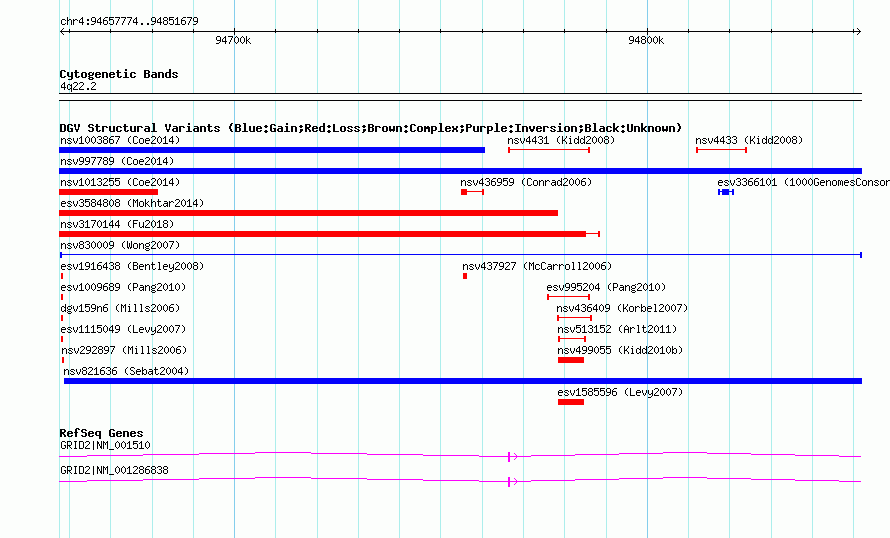Click nsv292897 (Mills2006) label
Screen dimensions: 890x538
(x=124, y=350)
